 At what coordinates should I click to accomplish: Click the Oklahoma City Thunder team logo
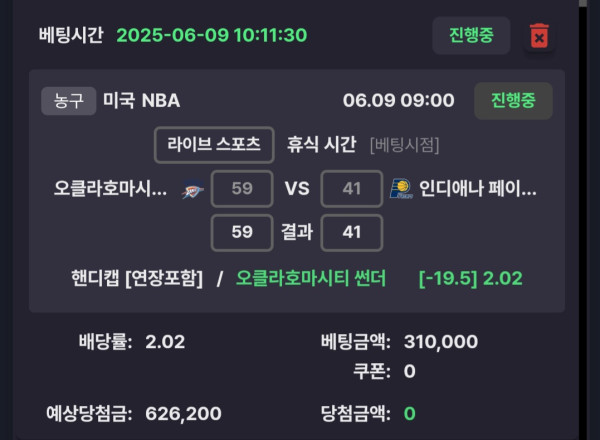pos(192,189)
